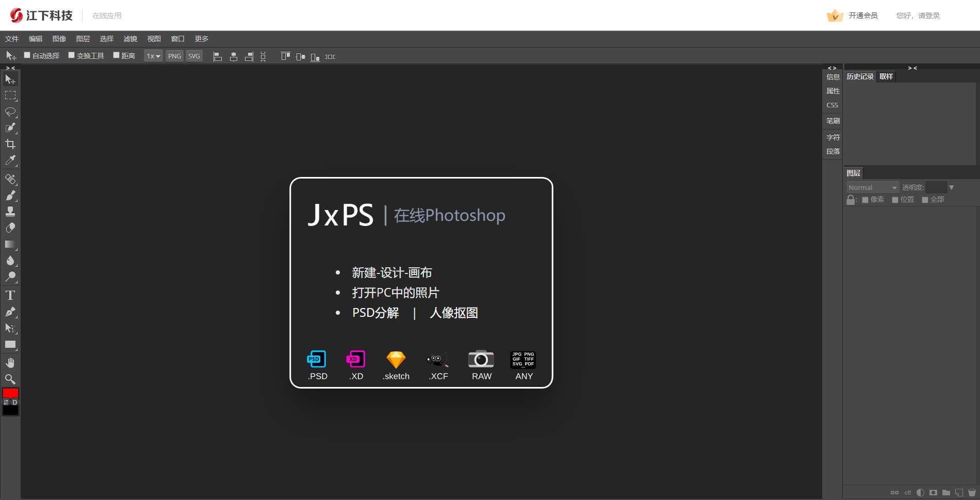Click the PNG export button
The width and height of the screenshot is (980, 500).
175,56
